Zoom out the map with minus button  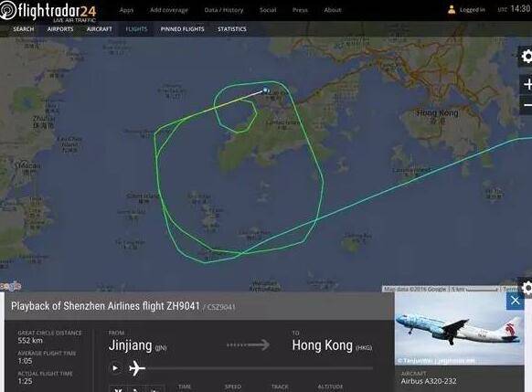click(x=527, y=105)
